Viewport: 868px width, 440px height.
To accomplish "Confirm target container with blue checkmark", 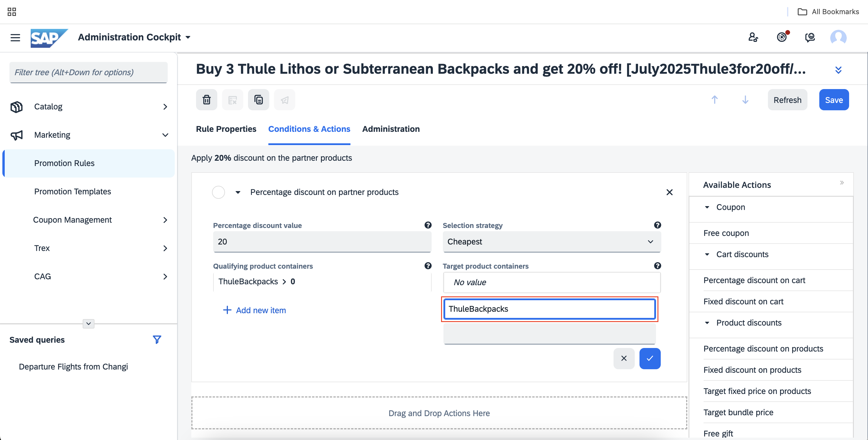I will point(650,358).
